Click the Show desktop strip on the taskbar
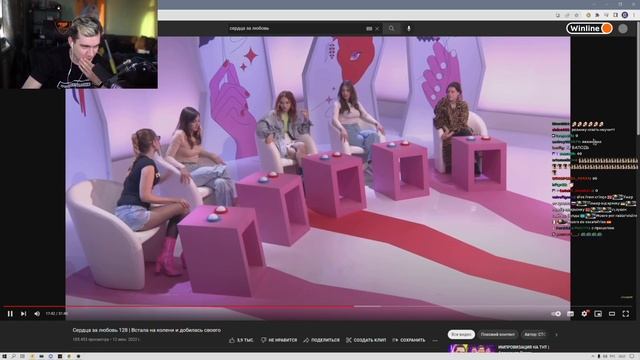Image resolution: width=640 pixels, height=360 pixels. pos(639,356)
